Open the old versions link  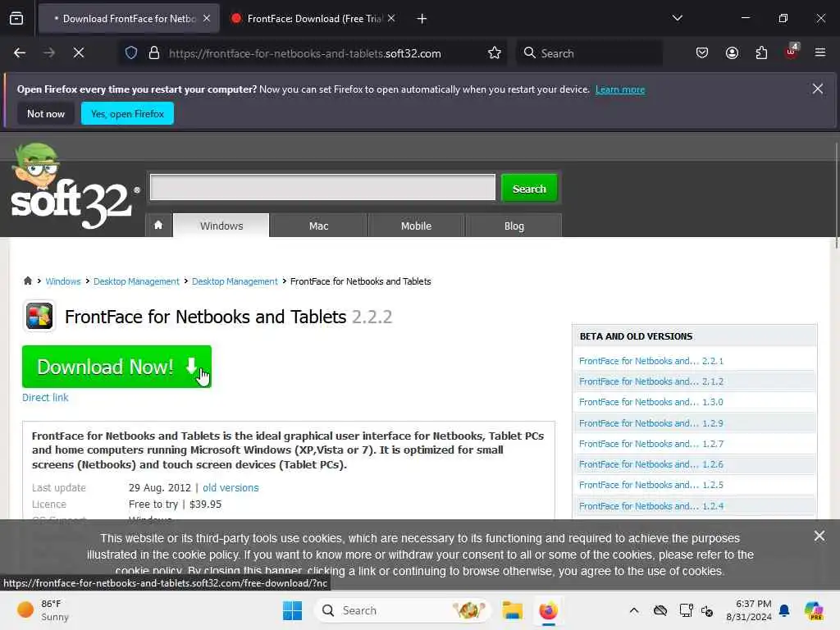231,487
